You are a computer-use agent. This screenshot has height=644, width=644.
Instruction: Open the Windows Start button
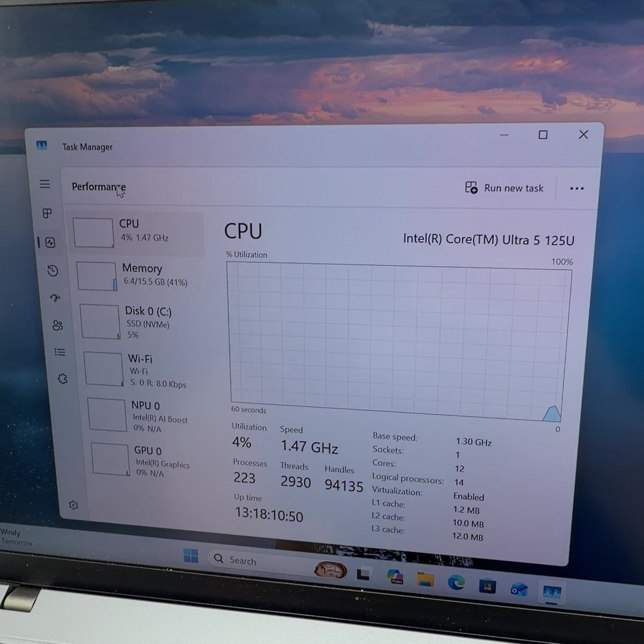tap(191, 556)
